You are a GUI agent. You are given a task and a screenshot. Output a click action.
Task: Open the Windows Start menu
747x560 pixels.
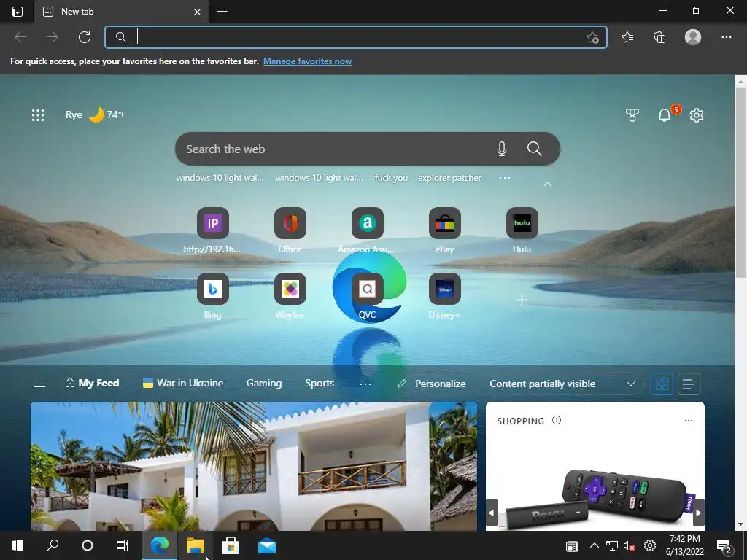click(18, 545)
